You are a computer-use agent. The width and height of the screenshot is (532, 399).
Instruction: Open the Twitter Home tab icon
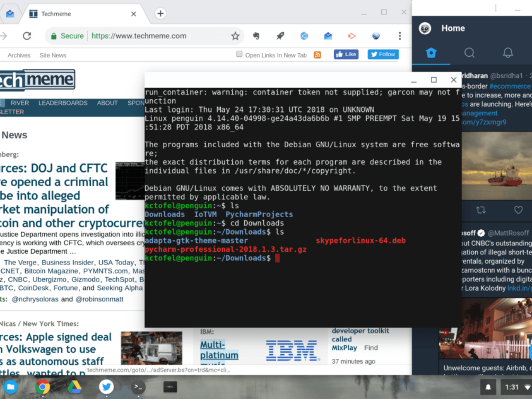tap(431, 53)
